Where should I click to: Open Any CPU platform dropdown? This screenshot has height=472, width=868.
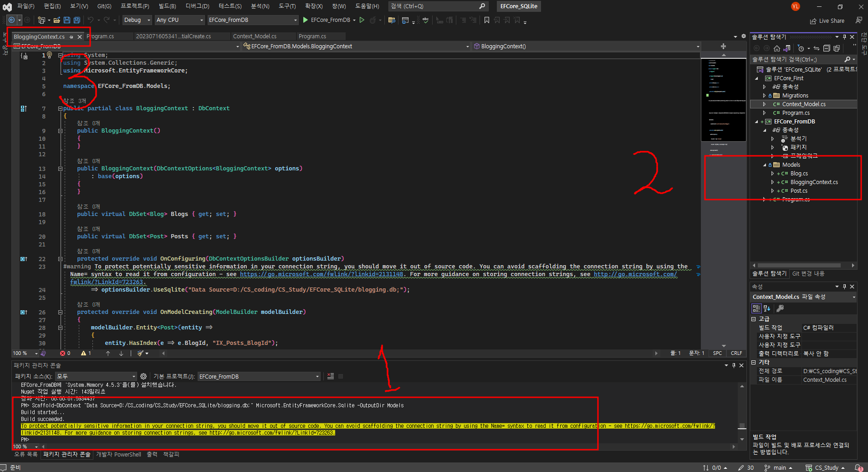point(180,20)
